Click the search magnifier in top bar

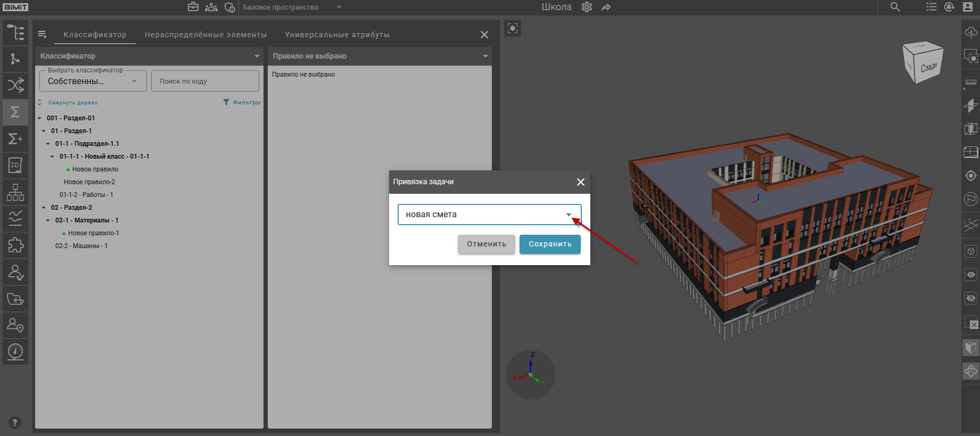(x=895, y=7)
